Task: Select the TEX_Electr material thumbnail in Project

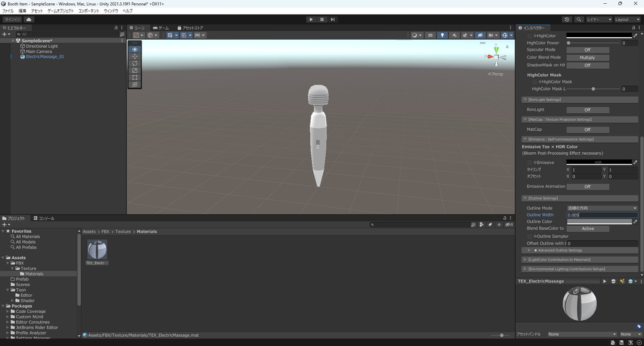Action: click(97, 252)
